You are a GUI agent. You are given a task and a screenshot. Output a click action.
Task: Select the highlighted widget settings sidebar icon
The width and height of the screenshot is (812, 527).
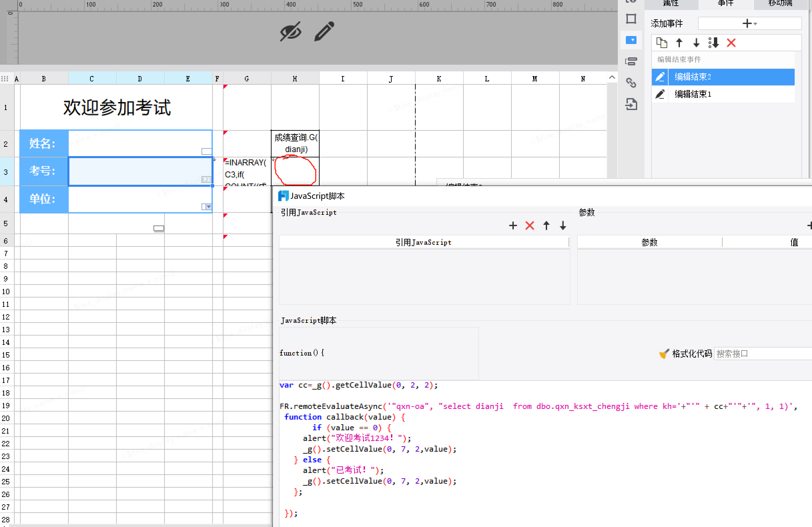click(631, 40)
